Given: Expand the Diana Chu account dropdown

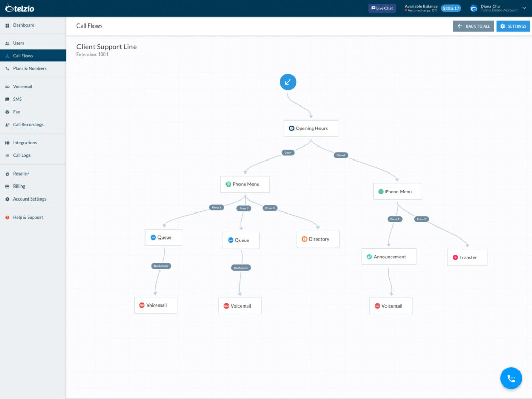Looking at the screenshot, I should pos(524,8).
